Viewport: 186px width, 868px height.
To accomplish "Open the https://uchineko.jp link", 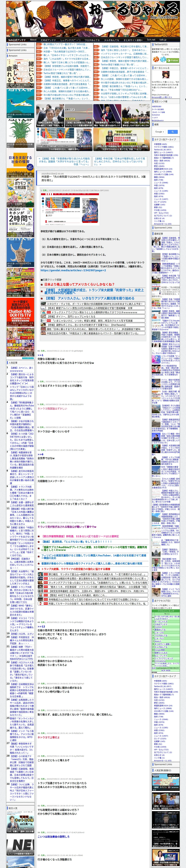I will [x=160, y=95].
